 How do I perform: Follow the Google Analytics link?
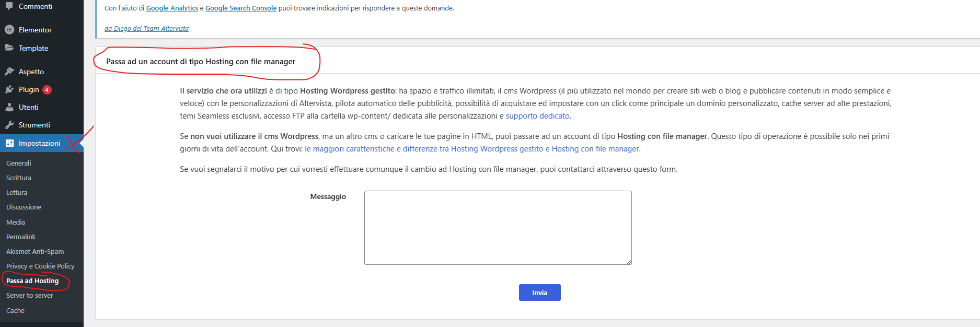[172, 8]
